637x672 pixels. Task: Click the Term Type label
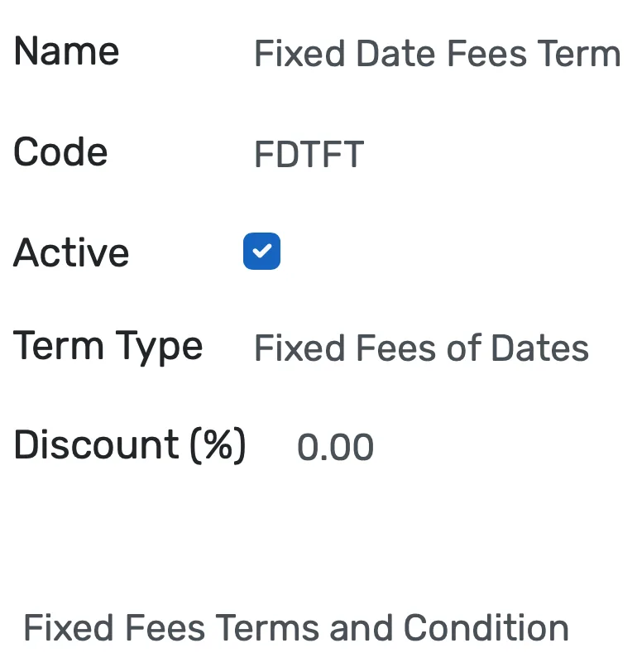coord(108,347)
